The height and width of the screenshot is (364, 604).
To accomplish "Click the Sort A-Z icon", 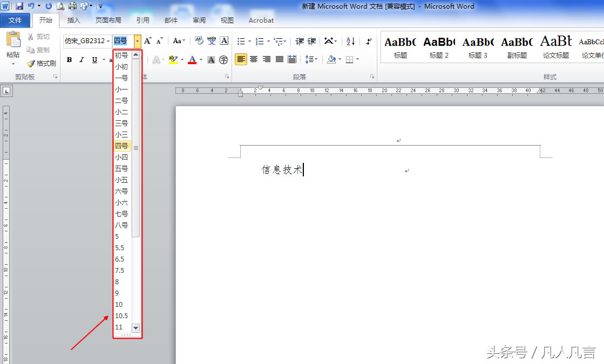I will (x=350, y=41).
